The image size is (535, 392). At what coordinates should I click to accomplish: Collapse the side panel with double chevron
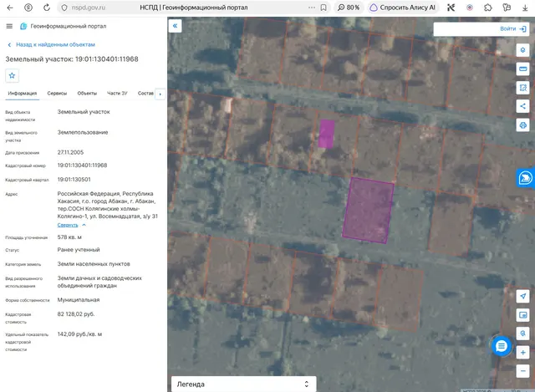(175, 26)
